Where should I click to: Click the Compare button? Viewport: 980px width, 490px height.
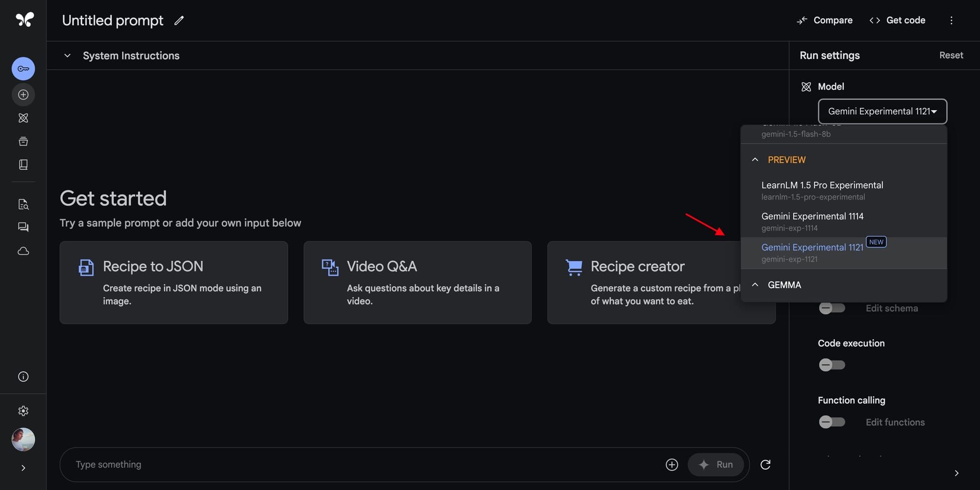point(824,20)
